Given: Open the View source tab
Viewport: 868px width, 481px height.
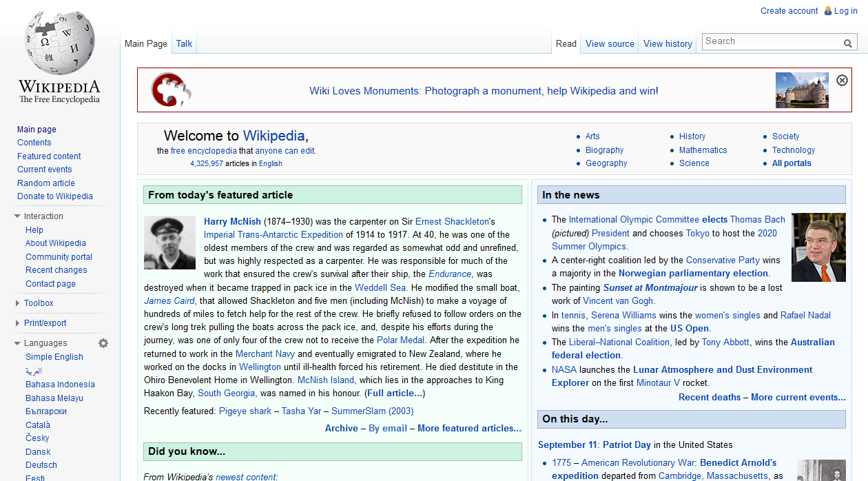Looking at the screenshot, I should coord(610,43).
